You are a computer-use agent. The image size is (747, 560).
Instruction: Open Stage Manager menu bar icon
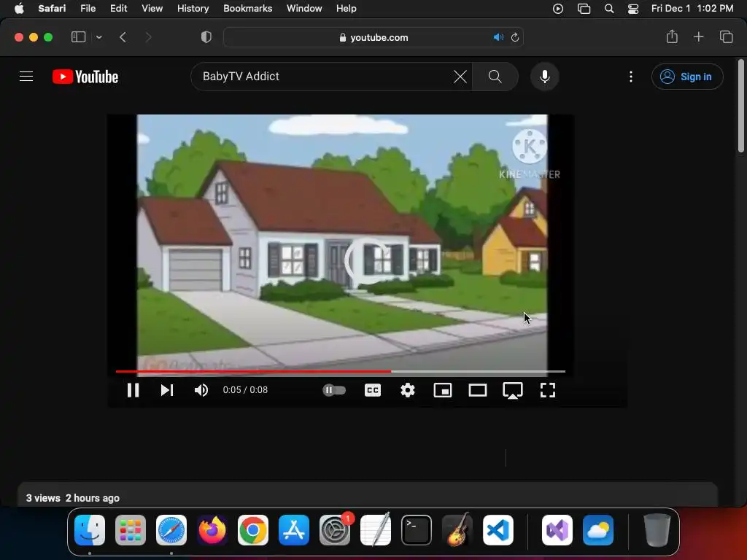[584, 9]
